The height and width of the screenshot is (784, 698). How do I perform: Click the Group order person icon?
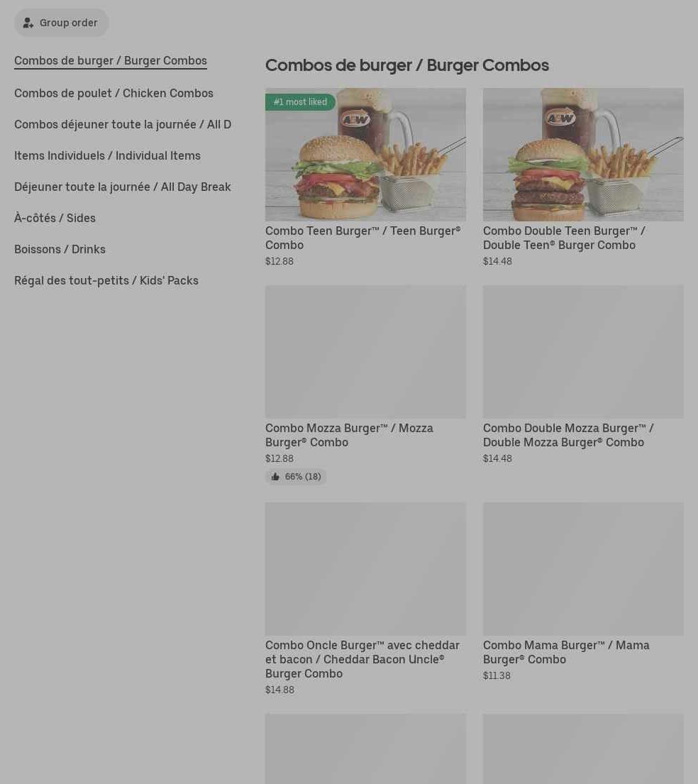pos(28,23)
